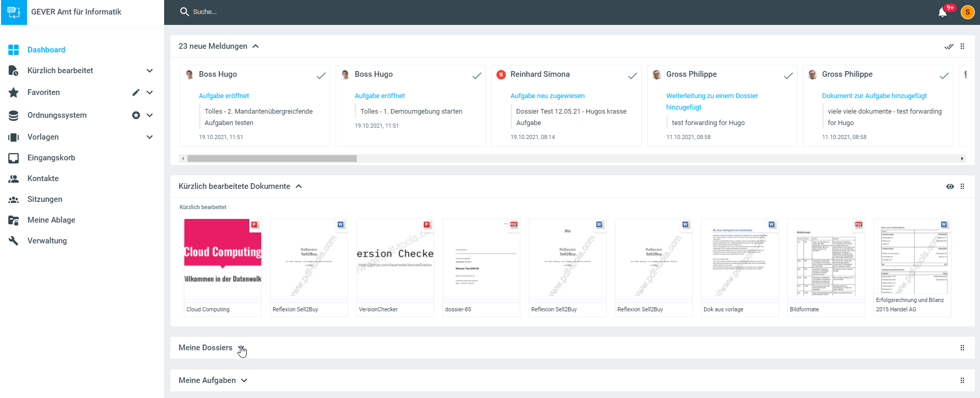980x398 pixels.
Task: Click the user avatar in the top bar
Action: [x=967, y=12]
